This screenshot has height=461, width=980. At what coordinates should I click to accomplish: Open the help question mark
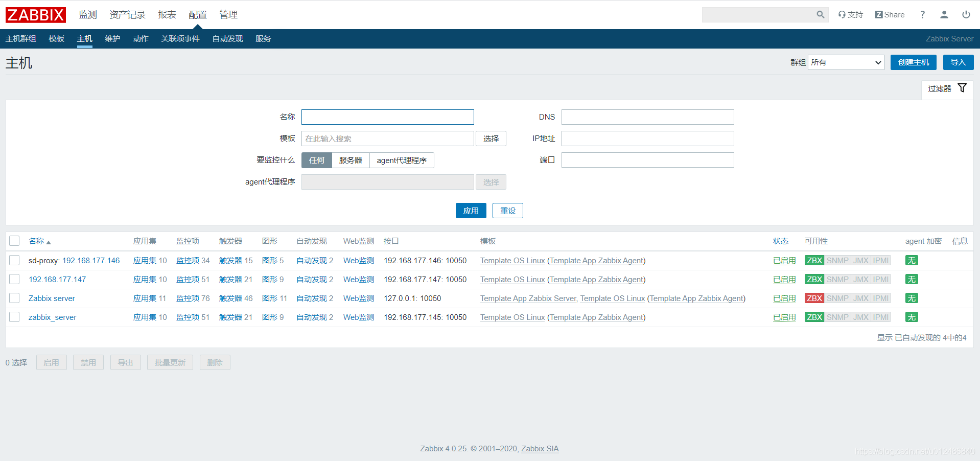click(922, 15)
